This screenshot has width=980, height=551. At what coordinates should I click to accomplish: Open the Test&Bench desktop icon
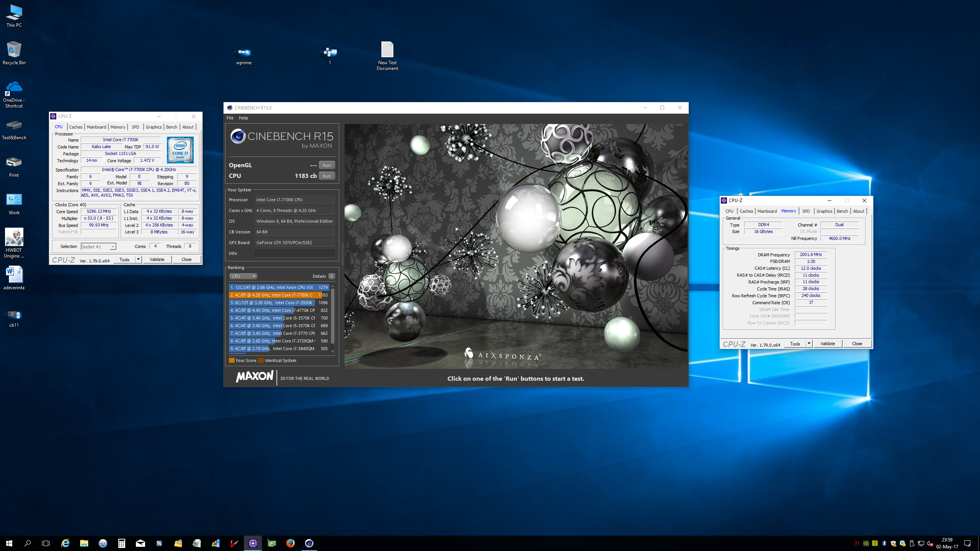pyautogui.click(x=14, y=130)
